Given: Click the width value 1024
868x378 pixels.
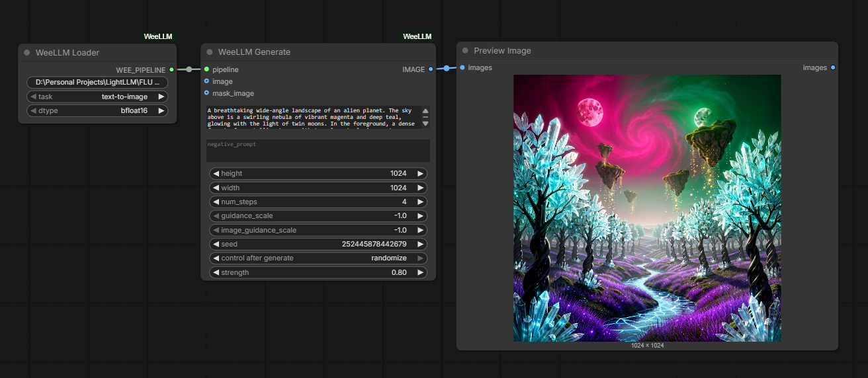Looking at the screenshot, I should click(398, 188).
